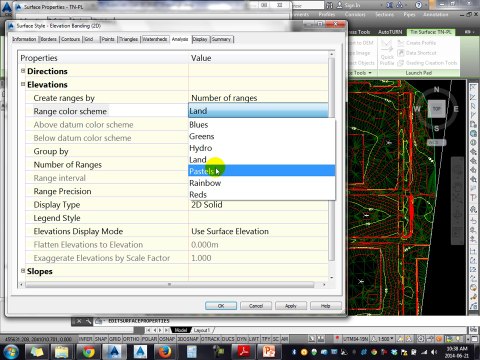Switch to the Points tab
Screen dimensions: 480x360
tap(108, 39)
